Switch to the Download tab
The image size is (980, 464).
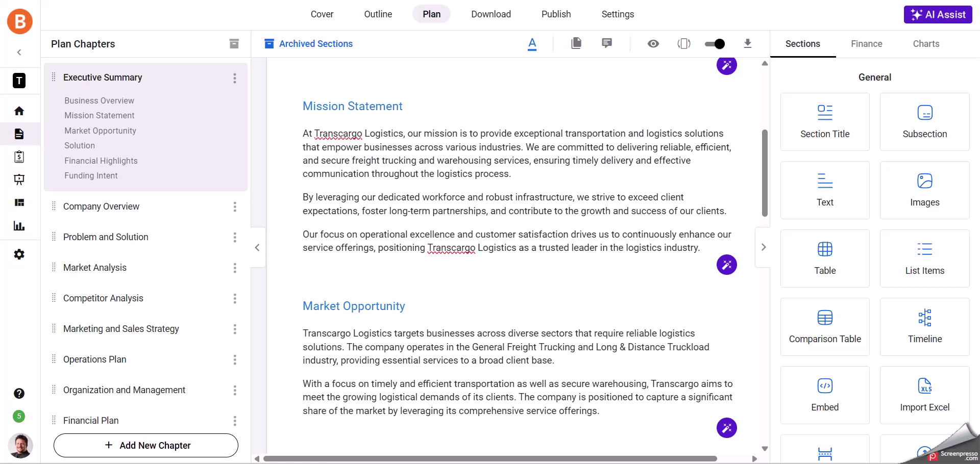point(491,14)
